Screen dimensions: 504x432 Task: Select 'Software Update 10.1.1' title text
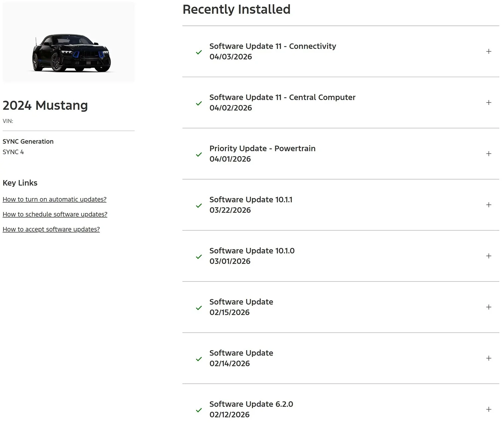pyautogui.click(x=251, y=200)
